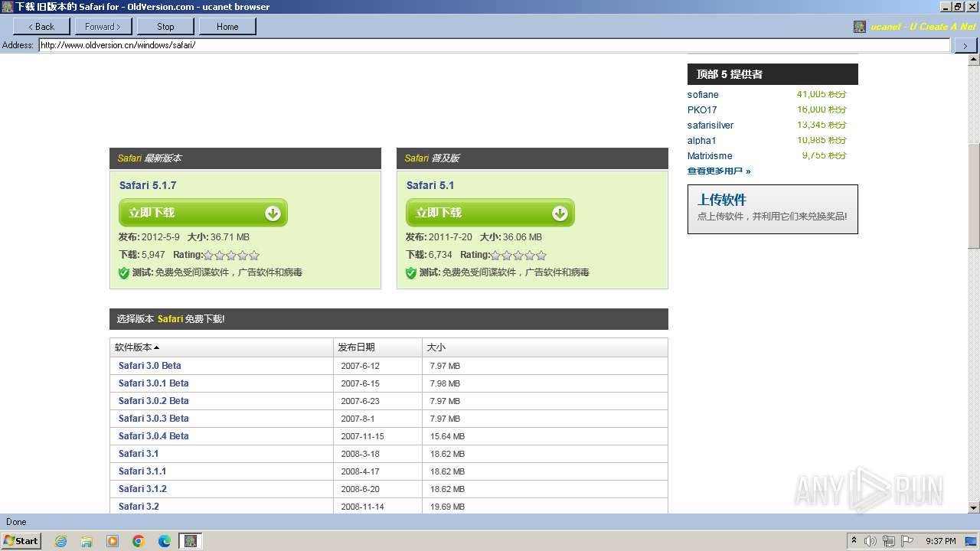The width and height of the screenshot is (980, 551).
Task: Click the ucanet browser taskbar item
Action: pyautogui.click(x=191, y=541)
